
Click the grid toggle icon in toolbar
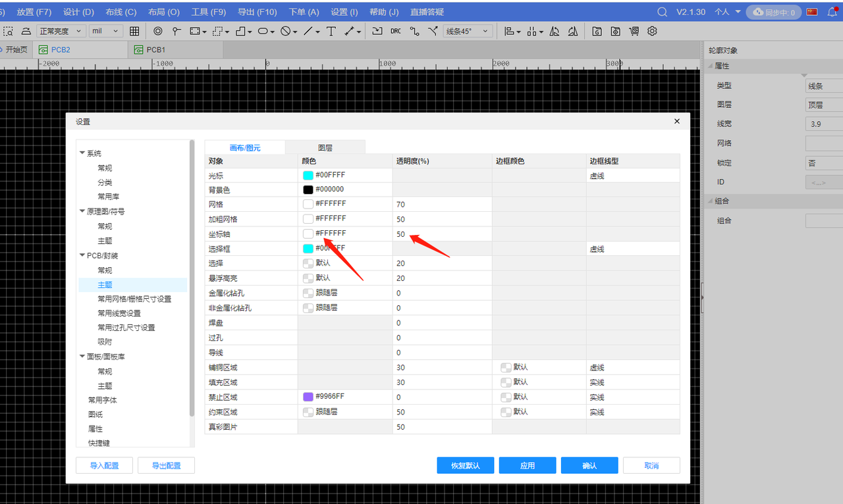pos(134,31)
